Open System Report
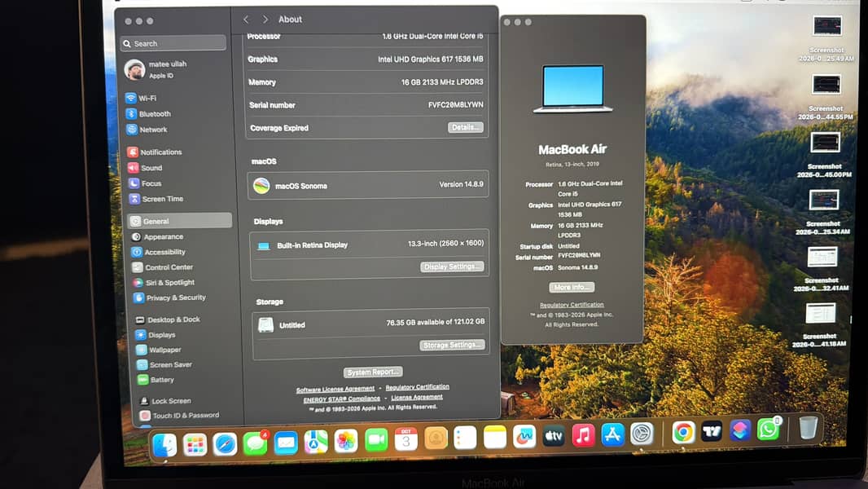The width and height of the screenshot is (868, 489). click(373, 372)
